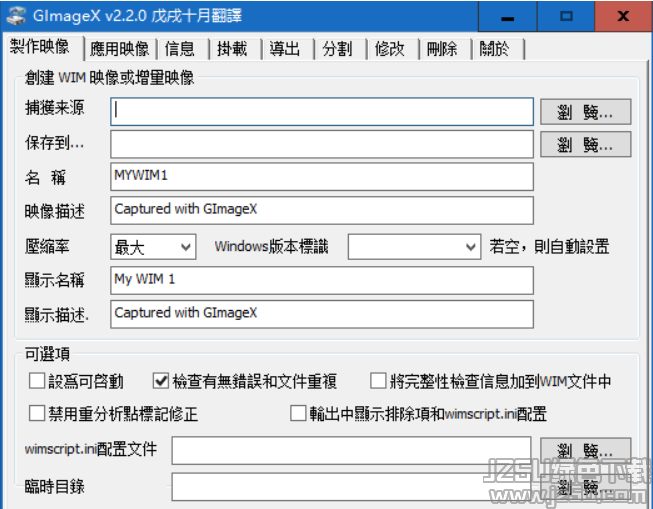Click the 臨時目錄 input field

pos(351,487)
